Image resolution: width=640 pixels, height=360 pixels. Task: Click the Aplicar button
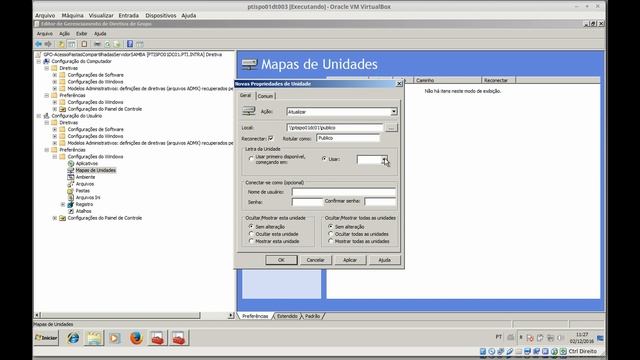point(350,260)
